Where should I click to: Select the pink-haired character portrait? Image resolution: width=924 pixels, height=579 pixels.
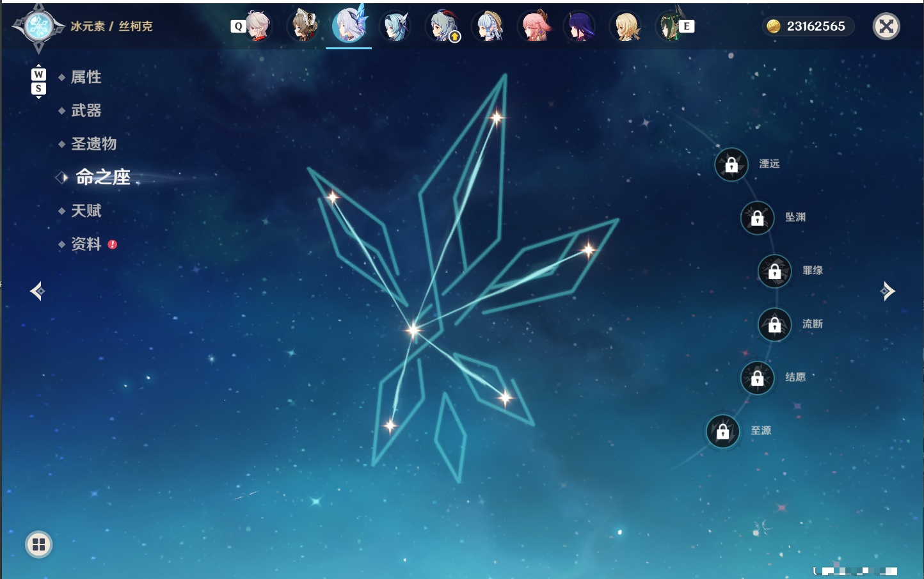(535, 26)
